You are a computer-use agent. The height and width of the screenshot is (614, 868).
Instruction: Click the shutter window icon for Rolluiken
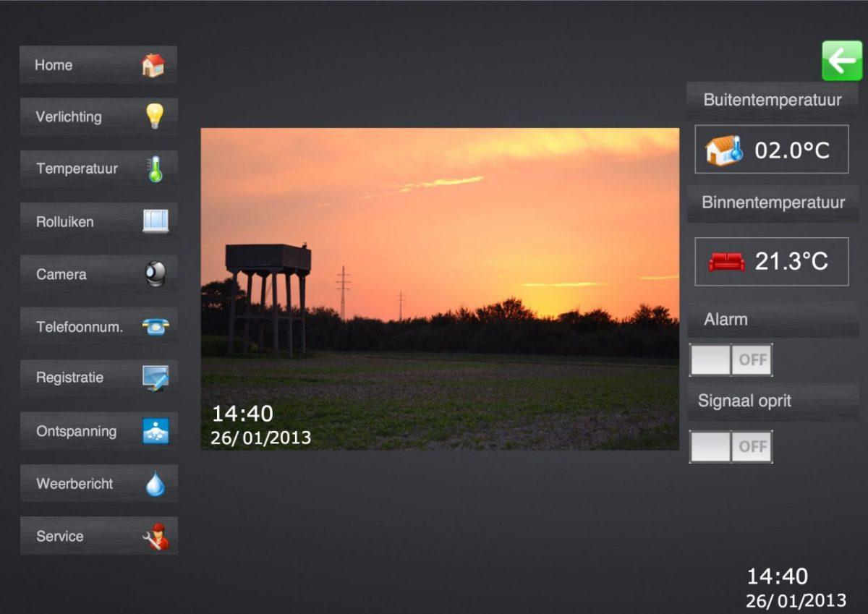[155, 221]
